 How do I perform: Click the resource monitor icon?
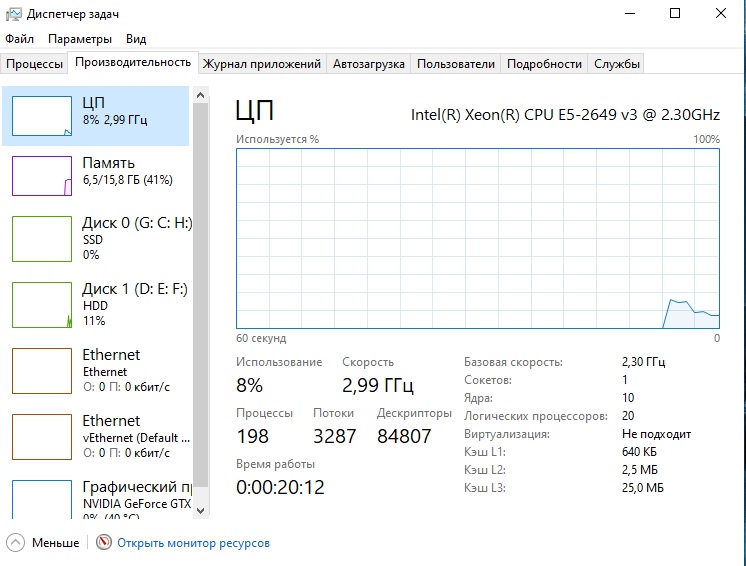(x=104, y=543)
